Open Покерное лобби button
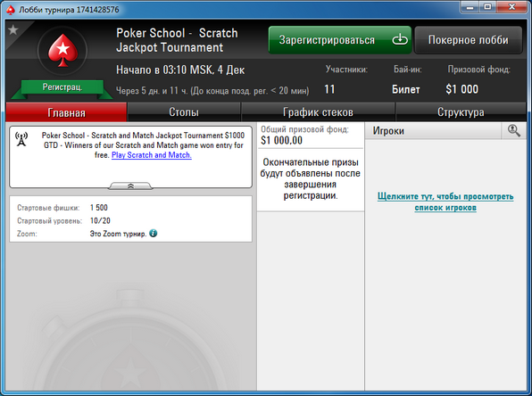Screen dimensions: 532x396 (469, 40)
